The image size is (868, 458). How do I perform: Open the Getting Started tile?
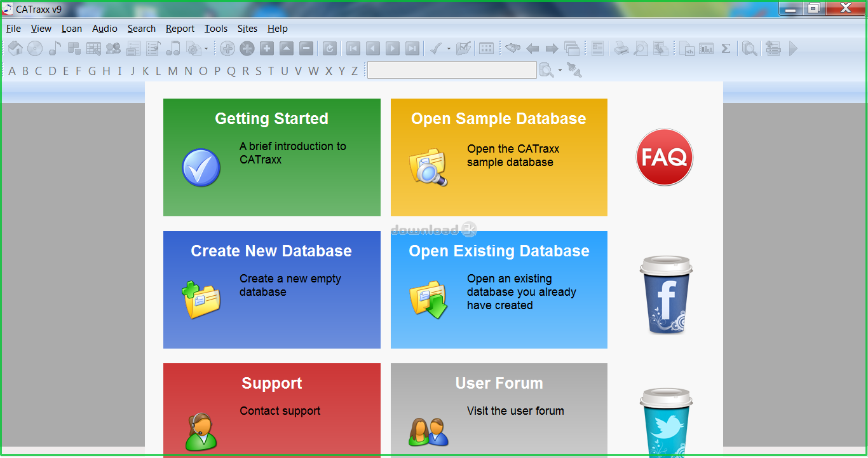click(x=272, y=157)
